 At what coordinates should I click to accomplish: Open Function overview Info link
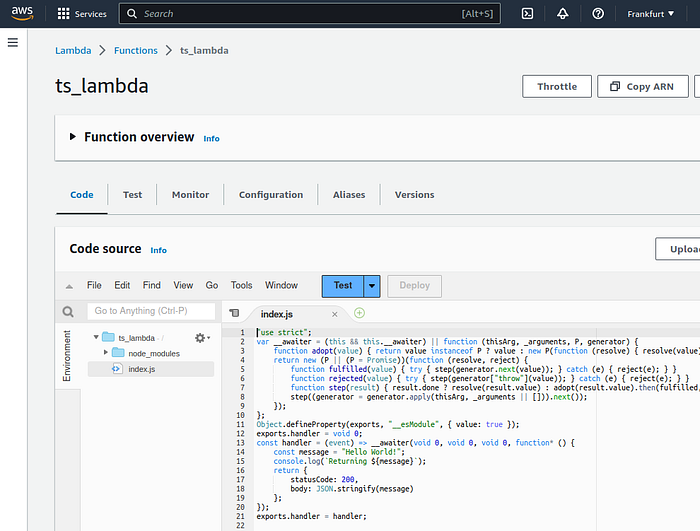(x=211, y=139)
